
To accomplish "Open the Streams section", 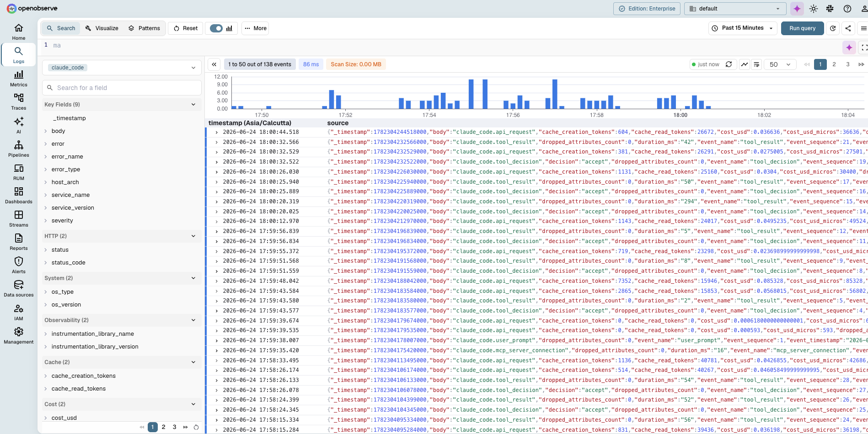I will pyautogui.click(x=19, y=219).
